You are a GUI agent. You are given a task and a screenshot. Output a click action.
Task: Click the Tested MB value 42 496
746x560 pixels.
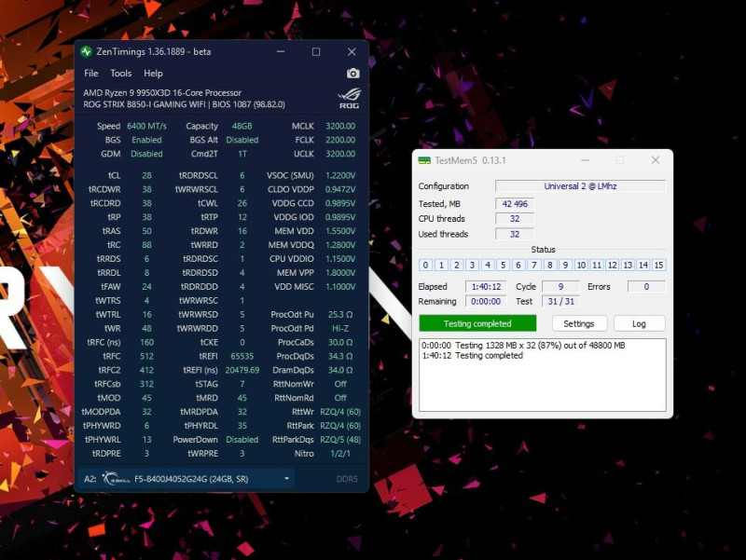click(515, 203)
